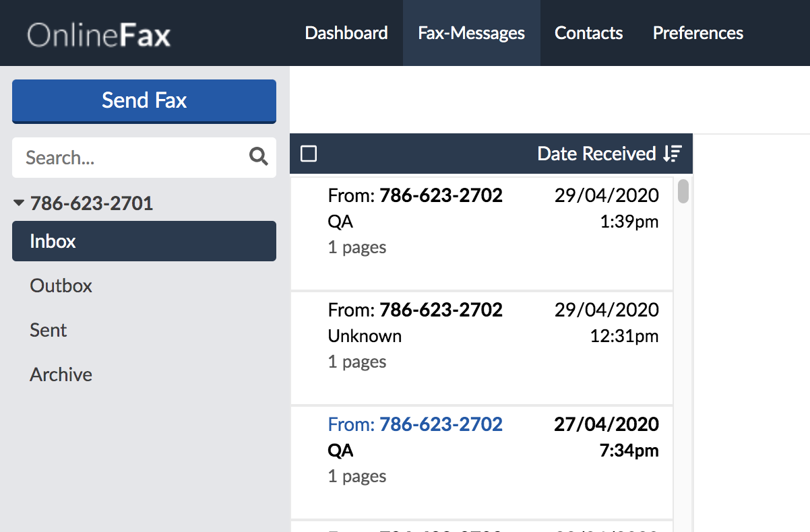
Task: Open the Sent folder
Action: pyautogui.click(x=48, y=330)
